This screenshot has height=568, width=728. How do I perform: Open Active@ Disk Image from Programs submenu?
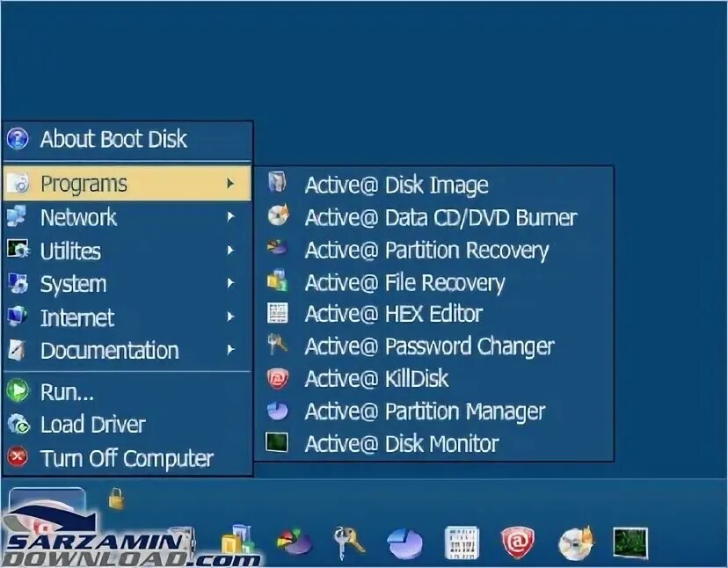[433, 185]
